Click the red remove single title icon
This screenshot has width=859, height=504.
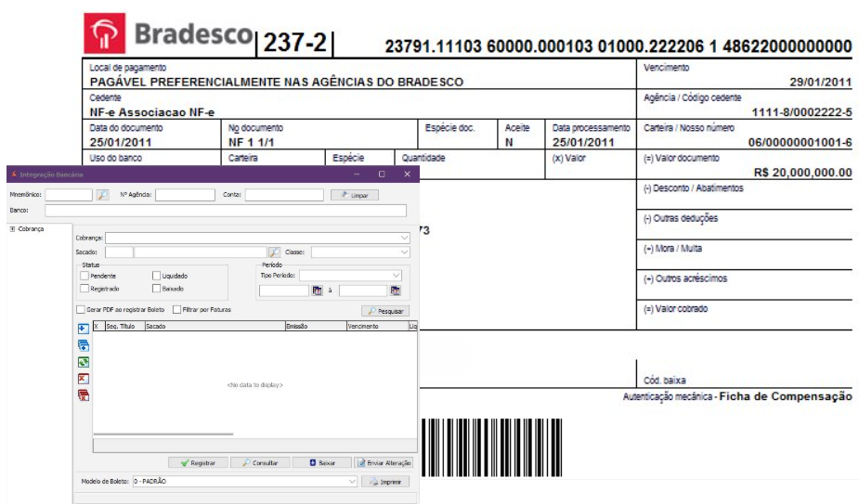[x=84, y=379]
